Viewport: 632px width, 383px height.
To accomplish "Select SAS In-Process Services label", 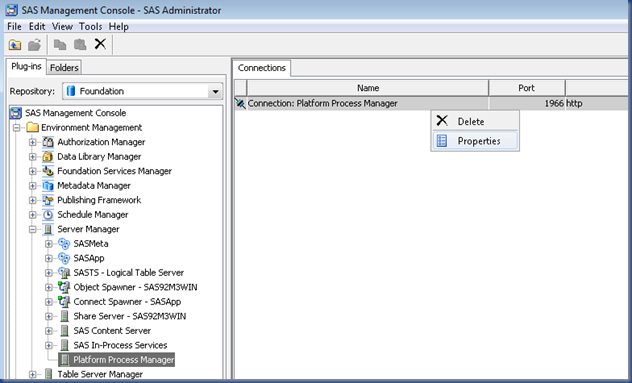I will [120, 345].
